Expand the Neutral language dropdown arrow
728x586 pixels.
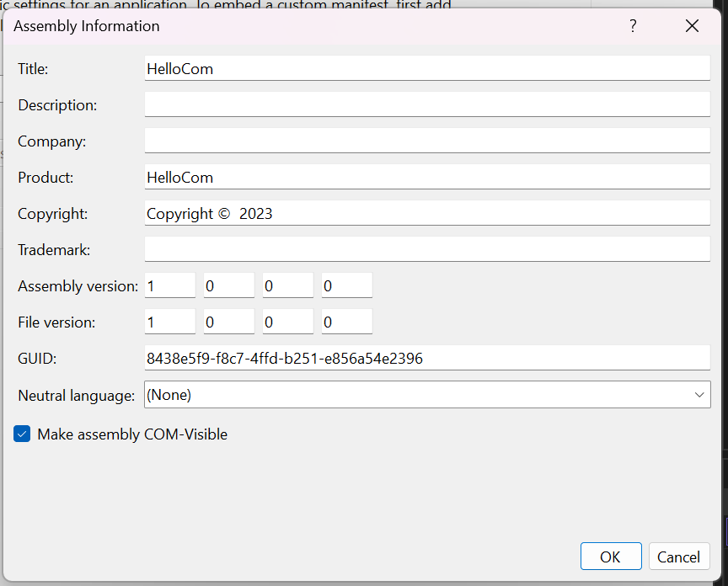699,394
